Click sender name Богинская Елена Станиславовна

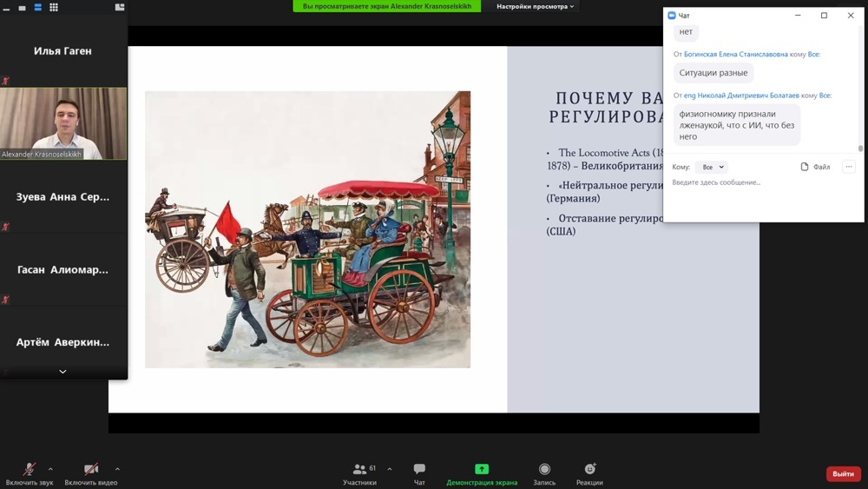coord(736,54)
